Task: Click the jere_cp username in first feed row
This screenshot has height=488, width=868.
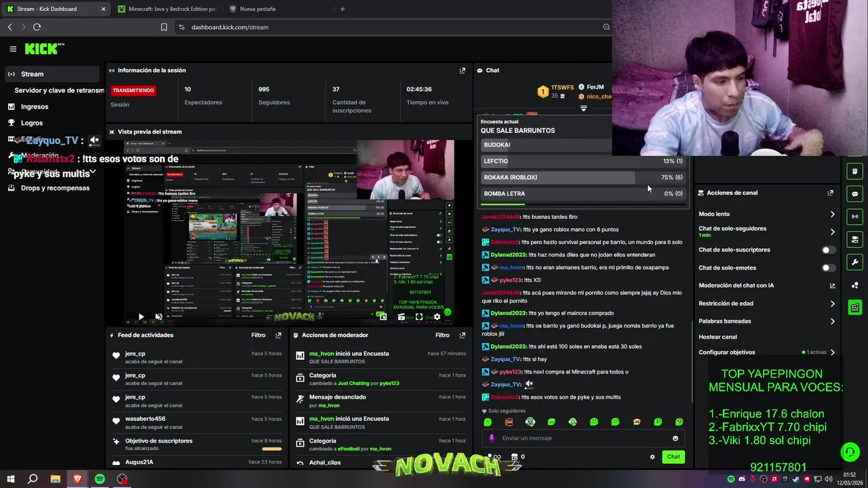Action: [x=135, y=354]
